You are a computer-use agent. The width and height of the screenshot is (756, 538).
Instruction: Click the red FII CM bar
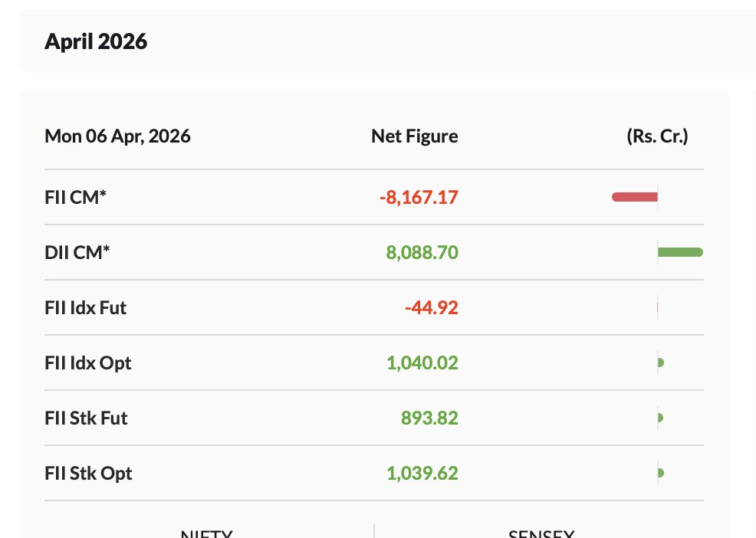click(x=635, y=197)
